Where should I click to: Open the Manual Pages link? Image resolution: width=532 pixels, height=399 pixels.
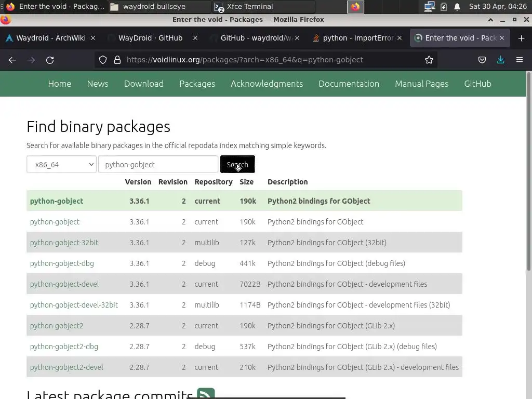(x=422, y=84)
